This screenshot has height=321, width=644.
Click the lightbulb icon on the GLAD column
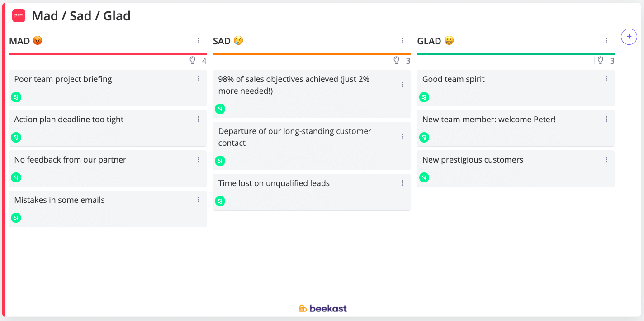[x=601, y=60]
